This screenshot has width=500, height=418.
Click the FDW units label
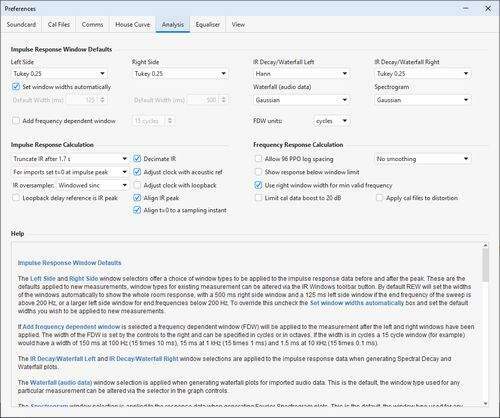coord(268,121)
